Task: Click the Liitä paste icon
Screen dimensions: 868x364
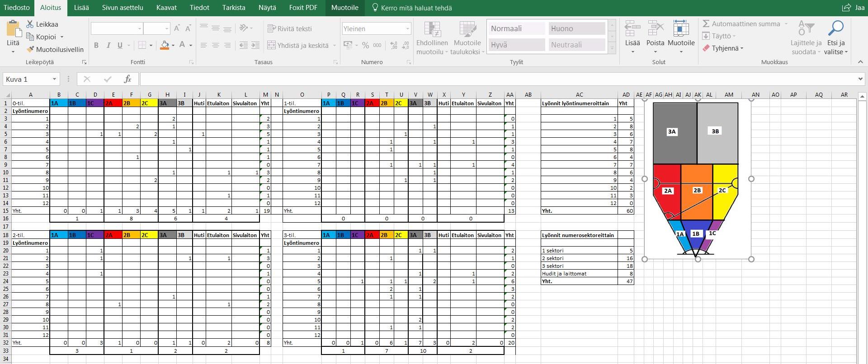Action: [13, 29]
